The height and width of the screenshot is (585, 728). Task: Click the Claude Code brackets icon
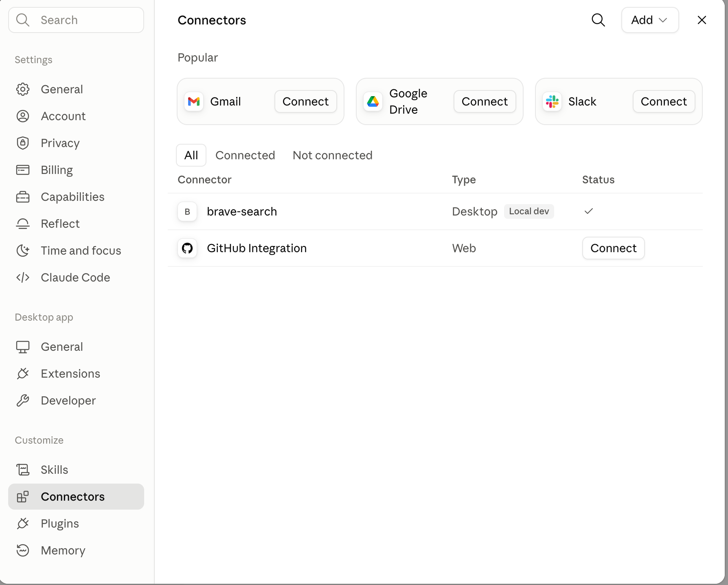tap(23, 277)
